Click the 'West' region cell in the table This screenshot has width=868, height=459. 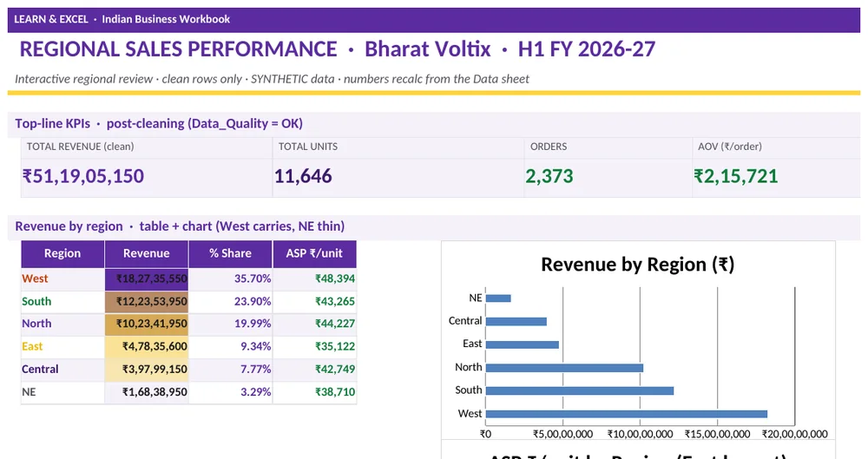click(x=62, y=279)
